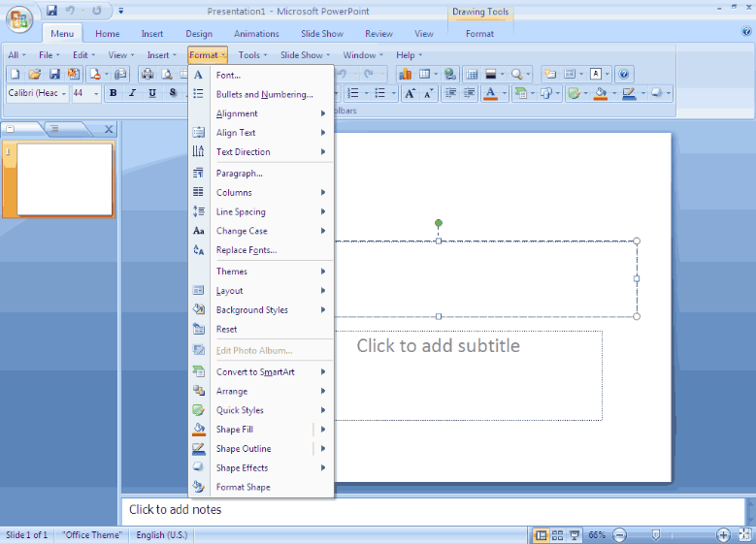Open the Drawing Tools Format tab
Viewport: 756px width, 544px height.
point(479,34)
